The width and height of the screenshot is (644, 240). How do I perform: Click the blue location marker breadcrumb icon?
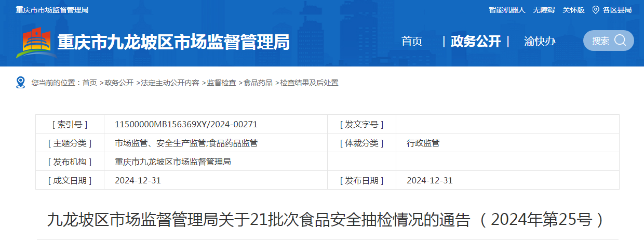(21, 83)
